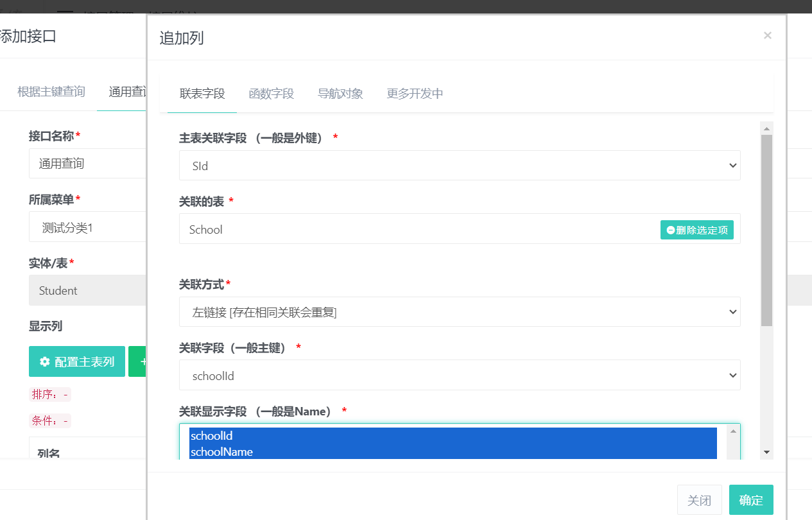812x520 pixels.
Task: Switch to the 导航对象 tab
Action: 340,93
